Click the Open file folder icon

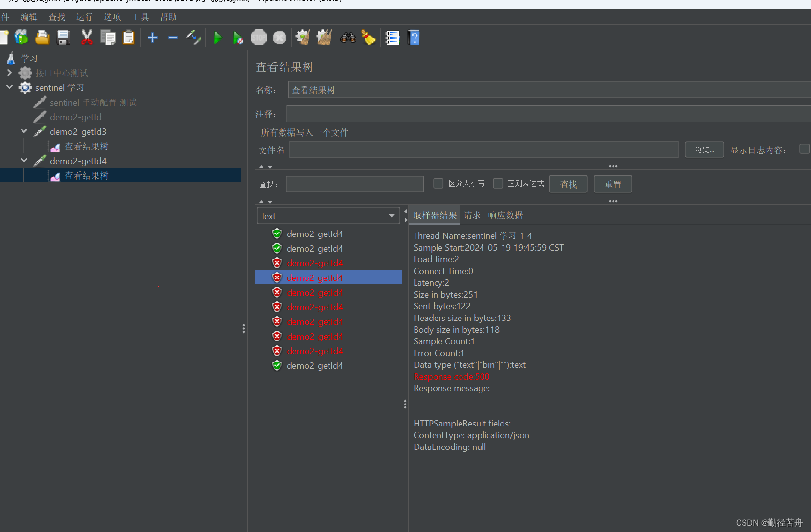(43, 38)
